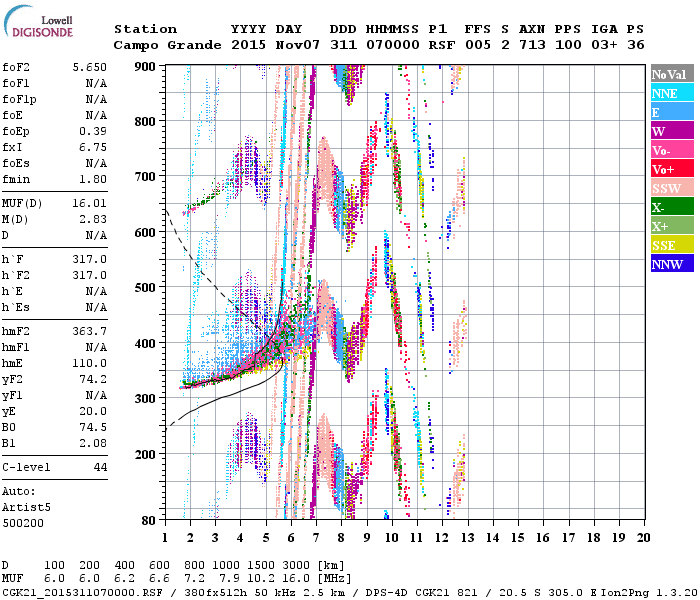The image size is (700, 600).
Task: Pick the NNW blue legend swatch
Action: coord(672,264)
